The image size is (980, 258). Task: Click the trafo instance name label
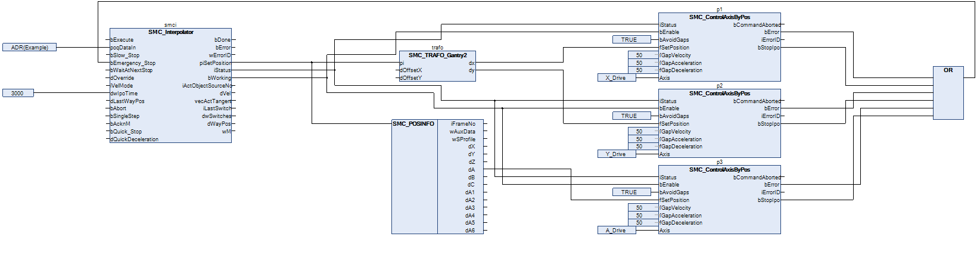[x=437, y=48]
